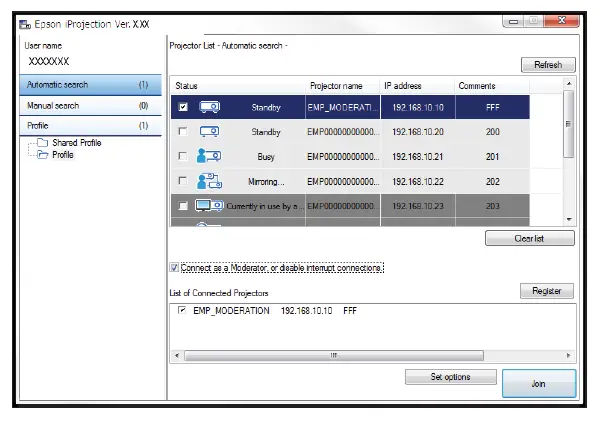
Task: Click the Shared Profile folder icon
Action: coord(42,142)
